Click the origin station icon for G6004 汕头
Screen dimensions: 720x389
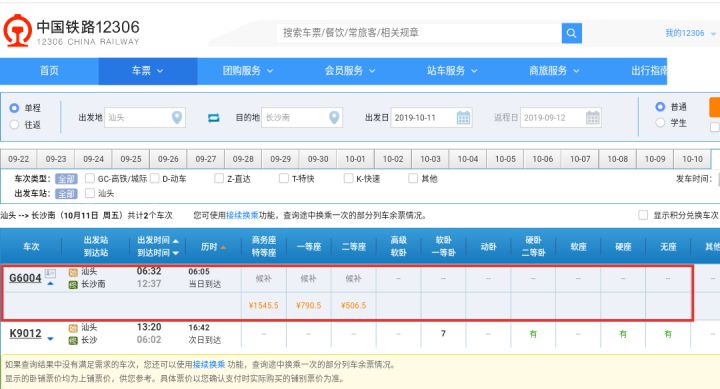[73, 272]
